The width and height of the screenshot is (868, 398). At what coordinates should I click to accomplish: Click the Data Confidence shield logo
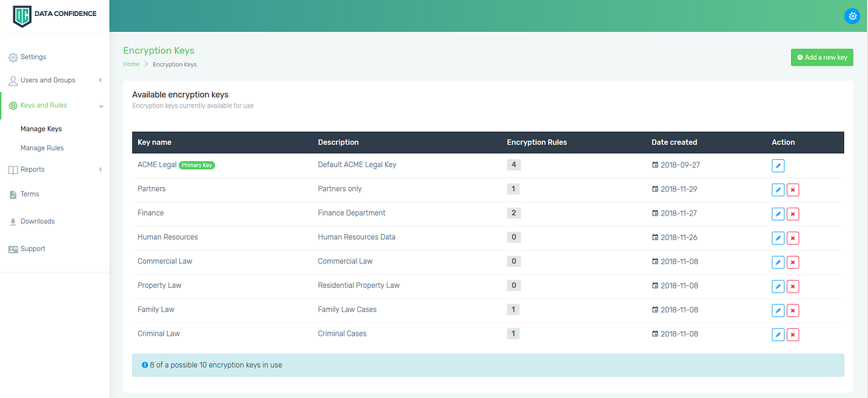(x=23, y=15)
